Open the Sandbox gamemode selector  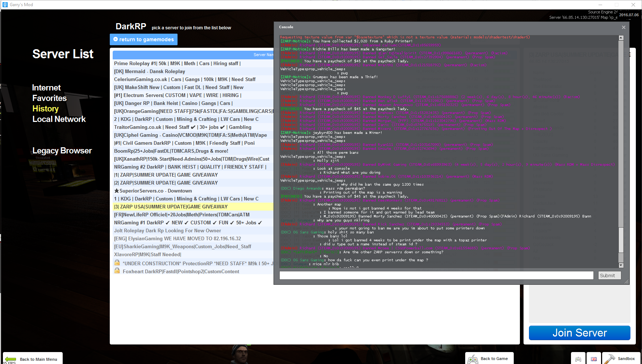(x=621, y=359)
